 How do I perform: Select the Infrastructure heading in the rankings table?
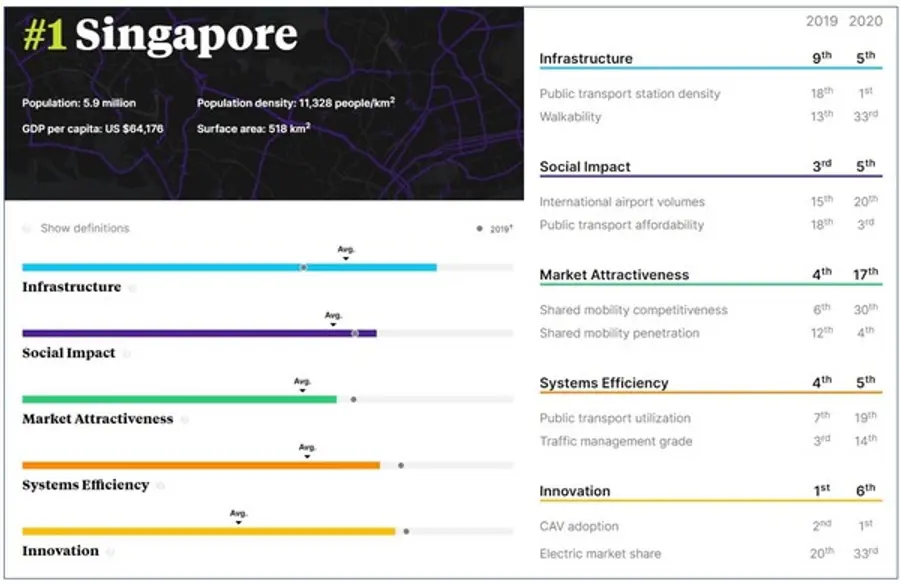tap(586, 59)
